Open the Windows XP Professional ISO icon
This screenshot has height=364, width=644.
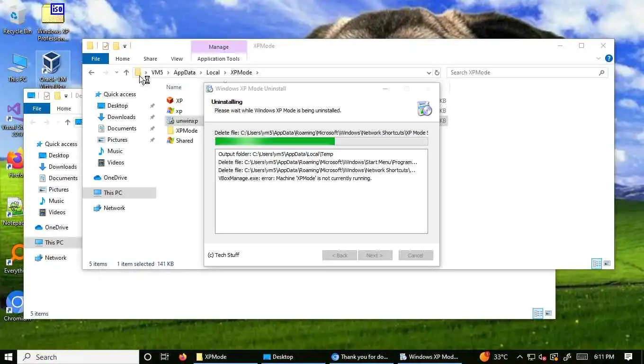53,23
